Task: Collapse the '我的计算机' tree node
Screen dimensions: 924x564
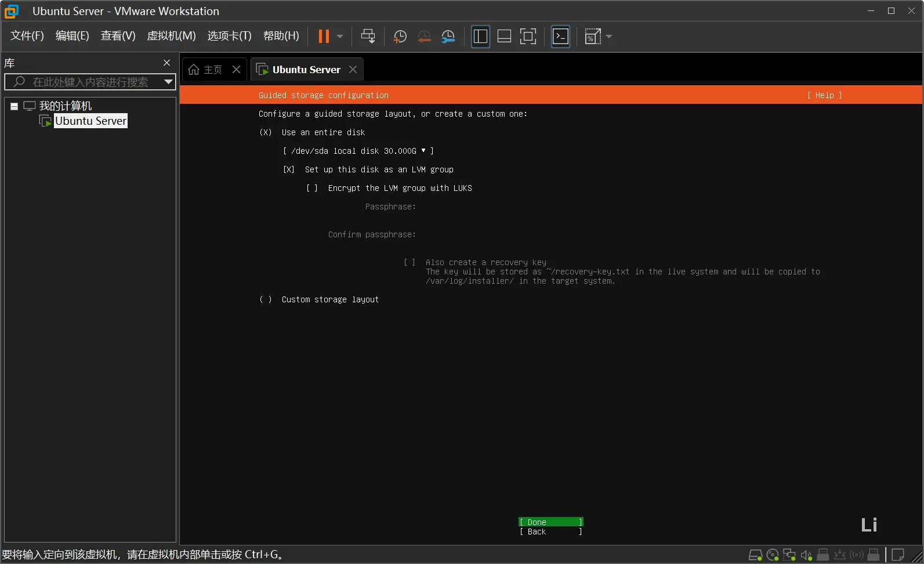Action: coord(15,106)
